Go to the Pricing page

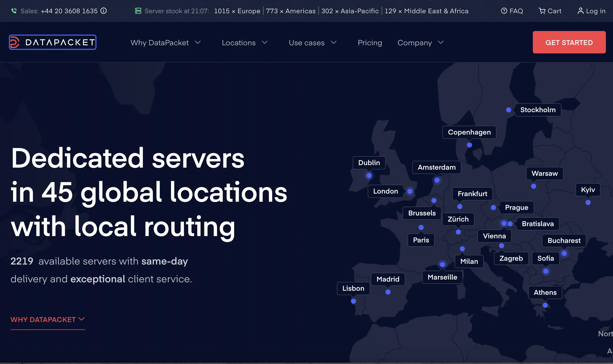pos(370,42)
